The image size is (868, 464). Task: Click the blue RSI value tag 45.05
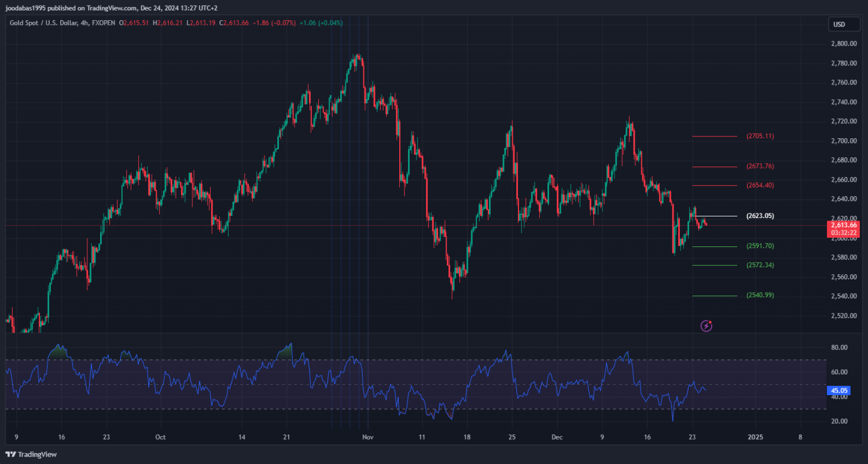(839, 391)
